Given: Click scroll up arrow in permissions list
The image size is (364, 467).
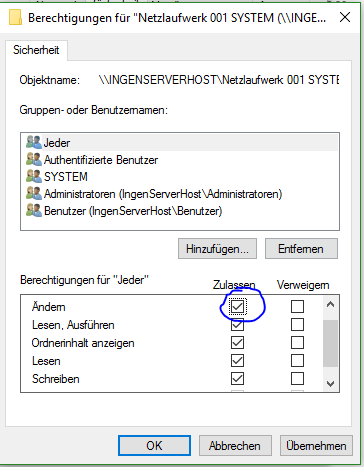Looking at the screenshot, I should point(330,304).
